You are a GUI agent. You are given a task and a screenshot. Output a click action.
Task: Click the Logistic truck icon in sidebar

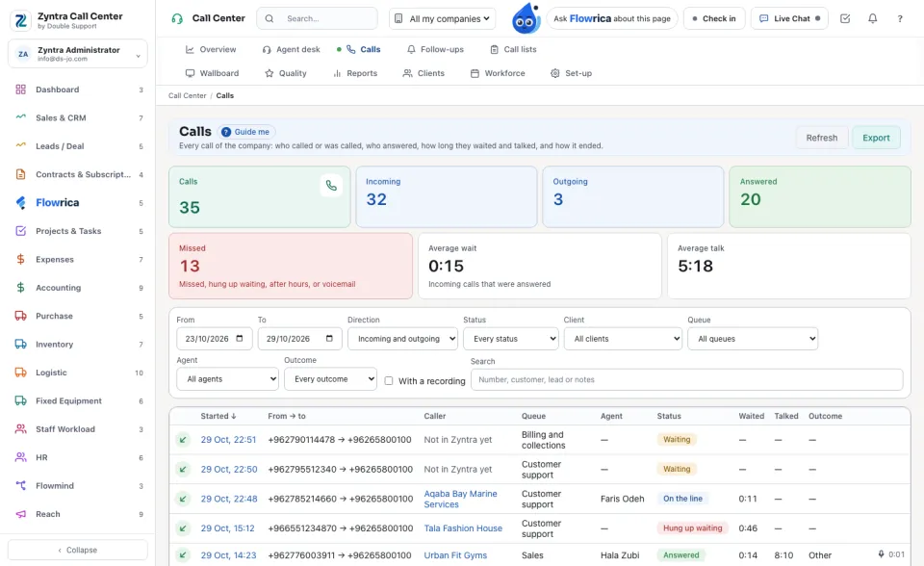point(20,373)
